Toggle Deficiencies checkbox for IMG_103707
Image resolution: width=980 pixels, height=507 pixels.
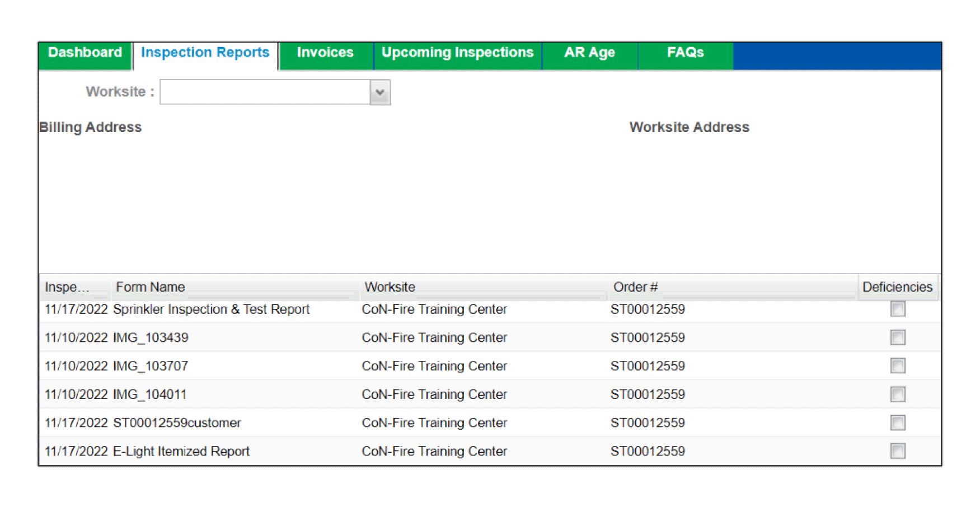click(897, 366)
